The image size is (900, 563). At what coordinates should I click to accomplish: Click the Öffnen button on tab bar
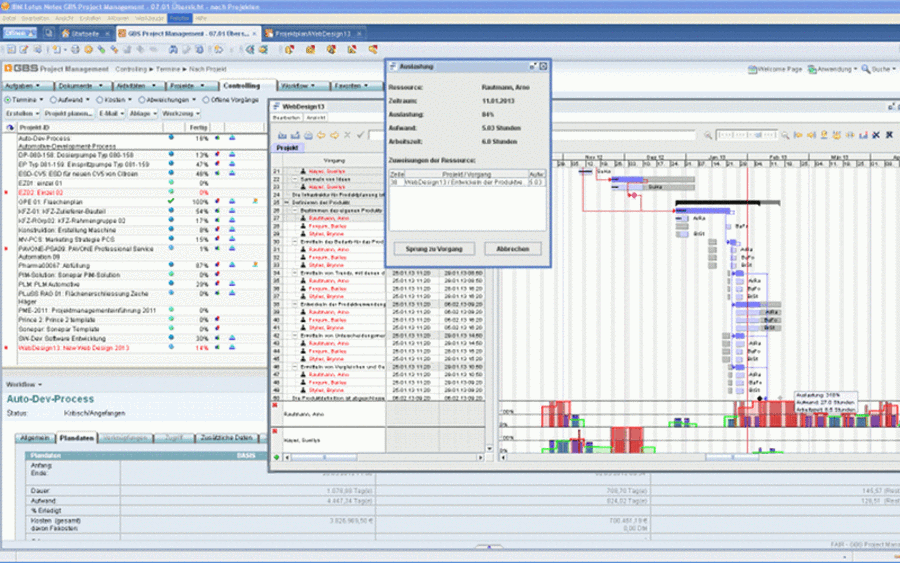pos(19,33)
